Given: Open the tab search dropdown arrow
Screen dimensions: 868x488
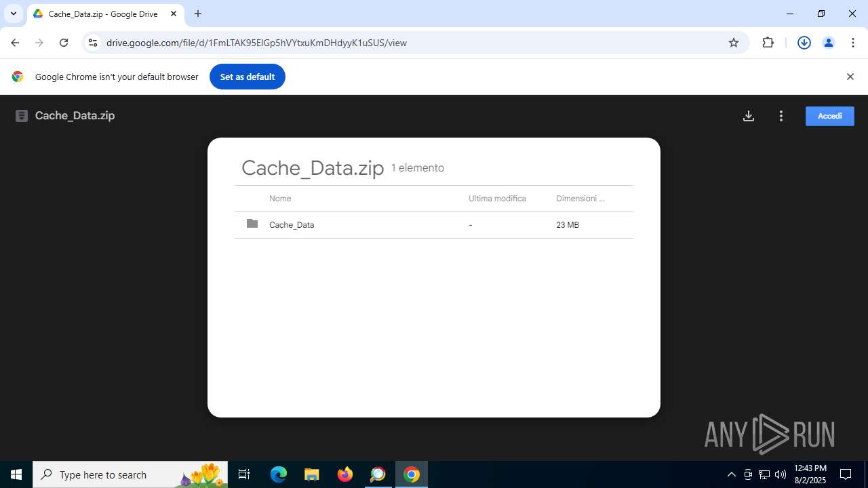Looking at the screenshot, I should pos(13,14).
